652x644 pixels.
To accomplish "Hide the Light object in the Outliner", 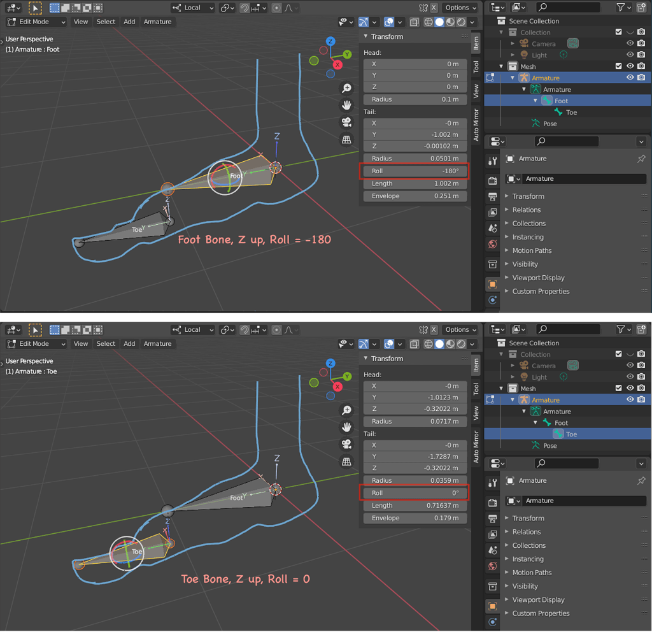I will tap(630, 55).
